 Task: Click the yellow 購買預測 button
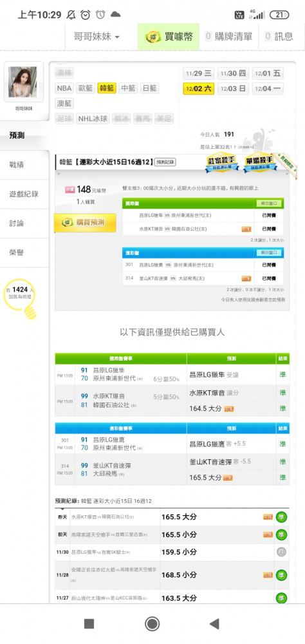(x=85, y=223)
